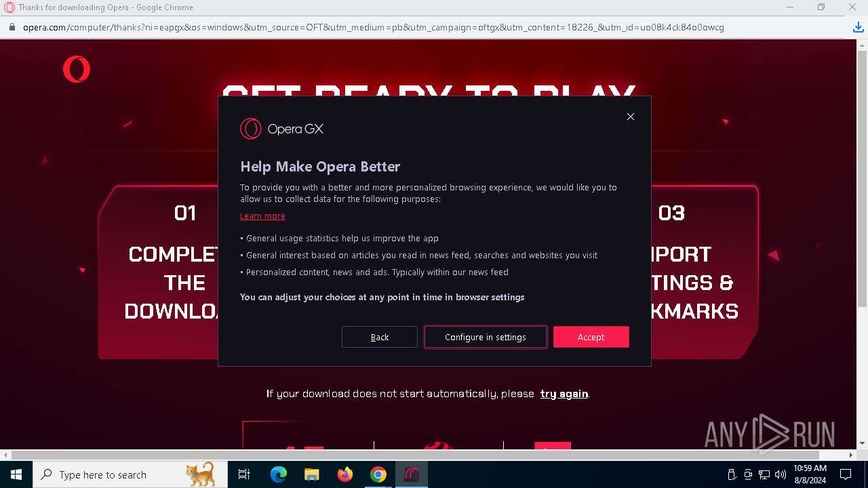Screen dimensions: 868x488
Task: Launch Firefox from the taskbar
Action: pyautogui.click(x=345, y=474)
